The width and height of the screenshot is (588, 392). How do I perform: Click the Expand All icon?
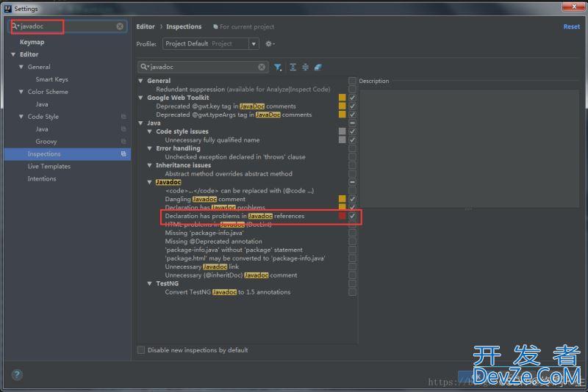tap(293, 67)
